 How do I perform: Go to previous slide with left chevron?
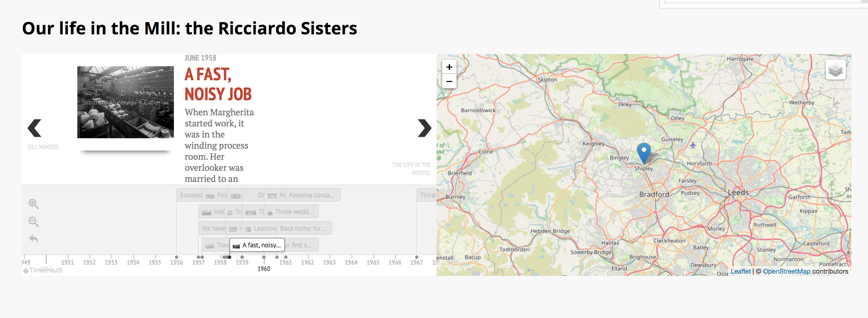(x=34, y=128)
